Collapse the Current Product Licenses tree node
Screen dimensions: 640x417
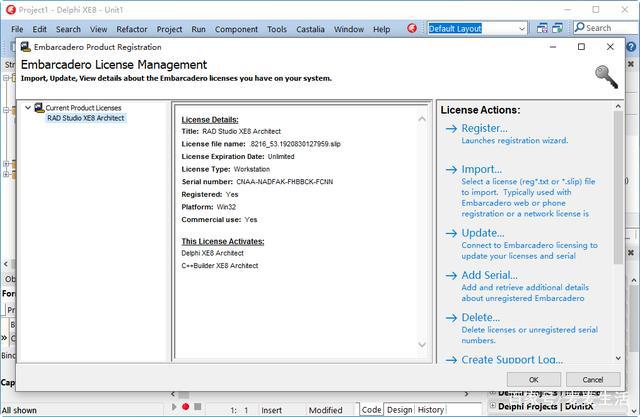tap(28, 108)
